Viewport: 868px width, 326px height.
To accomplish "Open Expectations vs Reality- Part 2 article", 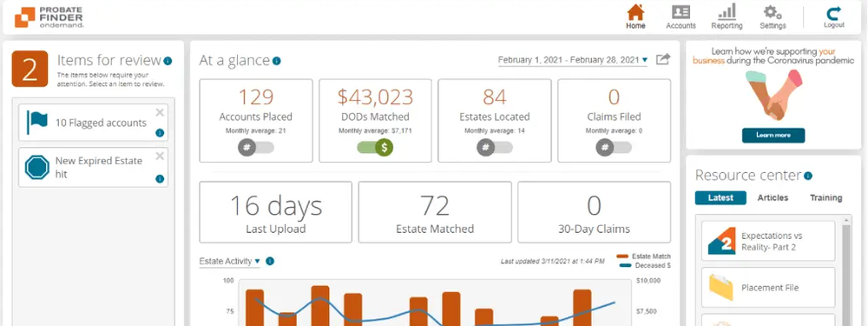I will (768, 241).
